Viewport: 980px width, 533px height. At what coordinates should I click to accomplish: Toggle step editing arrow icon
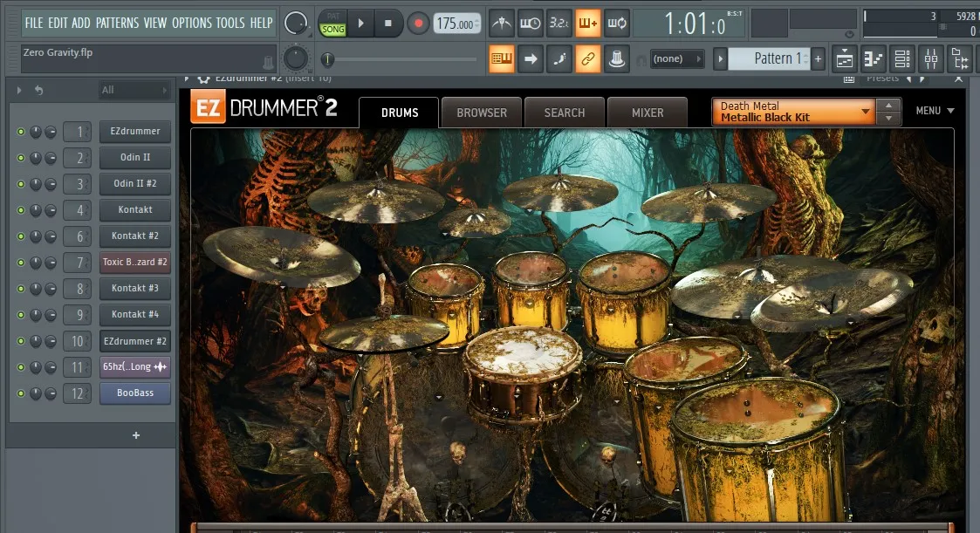click(x=531, y=59)
